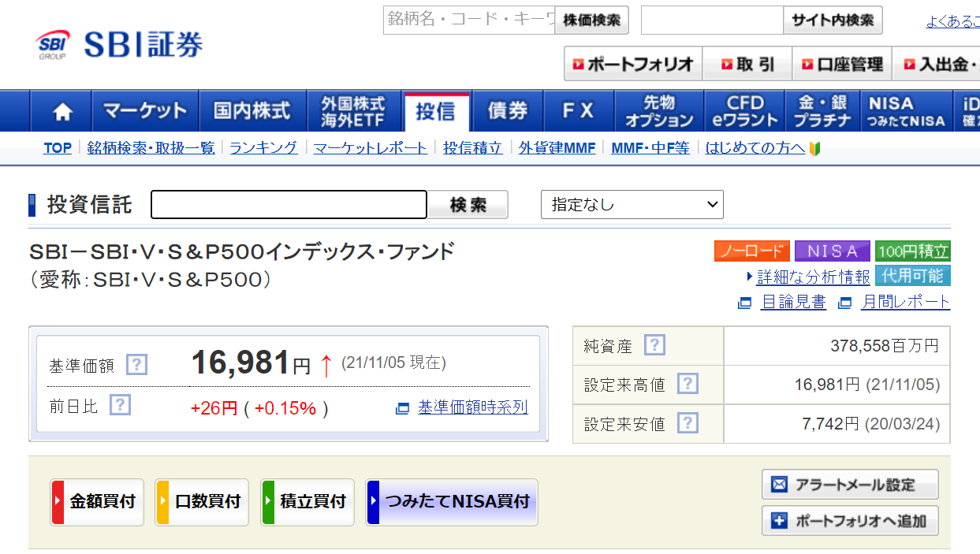Open アラートメール設定 button
This screenshot has width=980, height=554.
[850, 485]
